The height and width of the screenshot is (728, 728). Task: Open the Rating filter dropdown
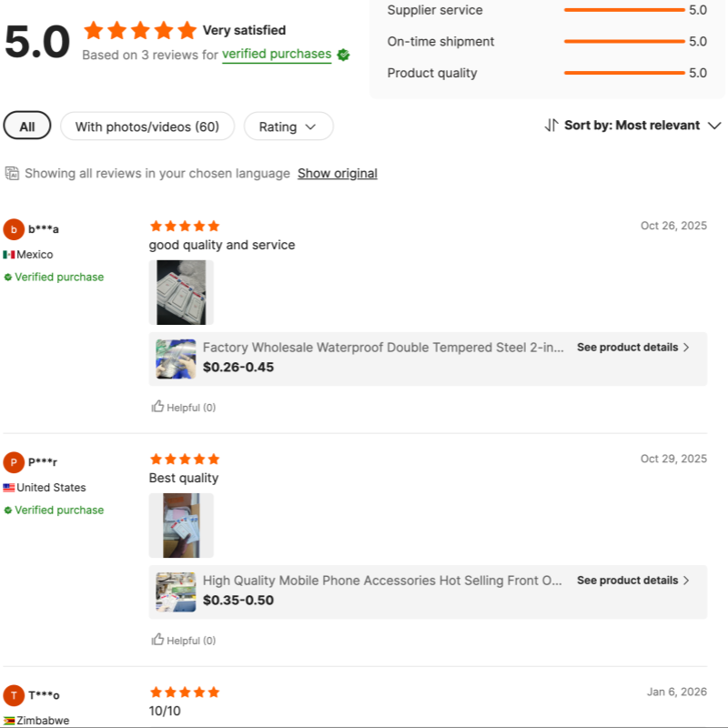click(288, 126)
